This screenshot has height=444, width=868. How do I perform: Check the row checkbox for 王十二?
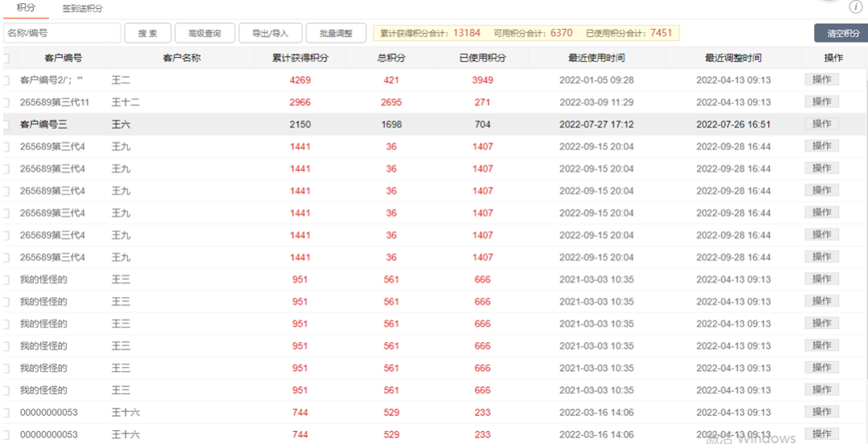pos(6,102)
